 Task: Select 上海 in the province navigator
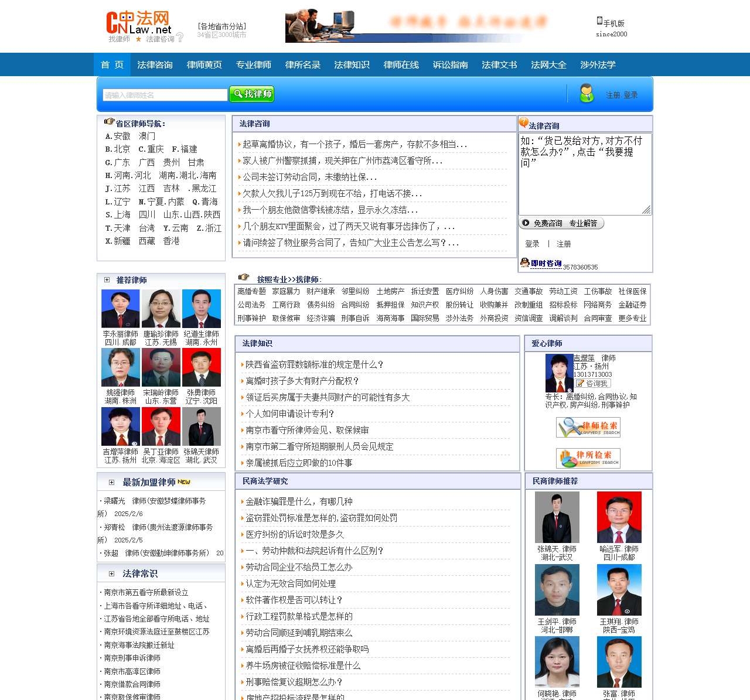(122, 215)
